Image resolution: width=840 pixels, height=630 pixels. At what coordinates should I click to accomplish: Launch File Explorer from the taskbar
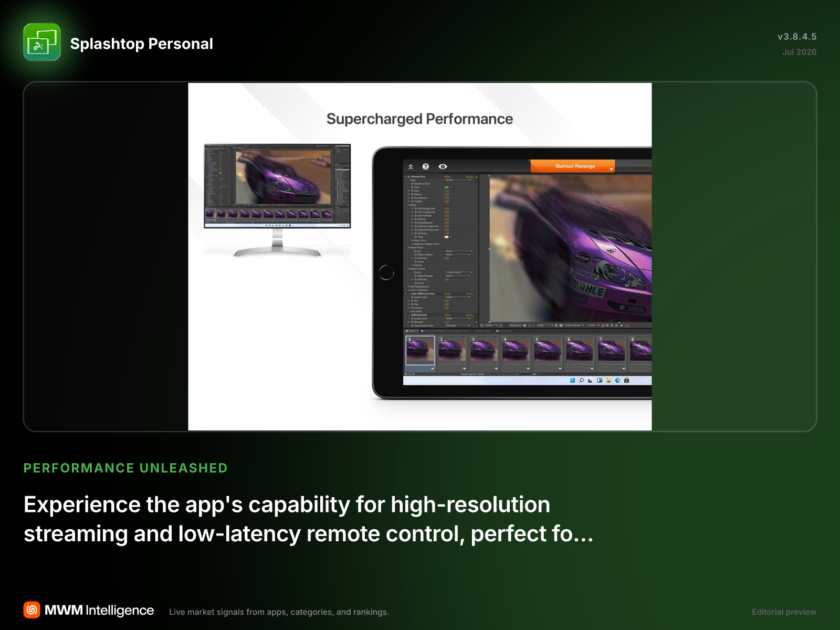point(608,380)
